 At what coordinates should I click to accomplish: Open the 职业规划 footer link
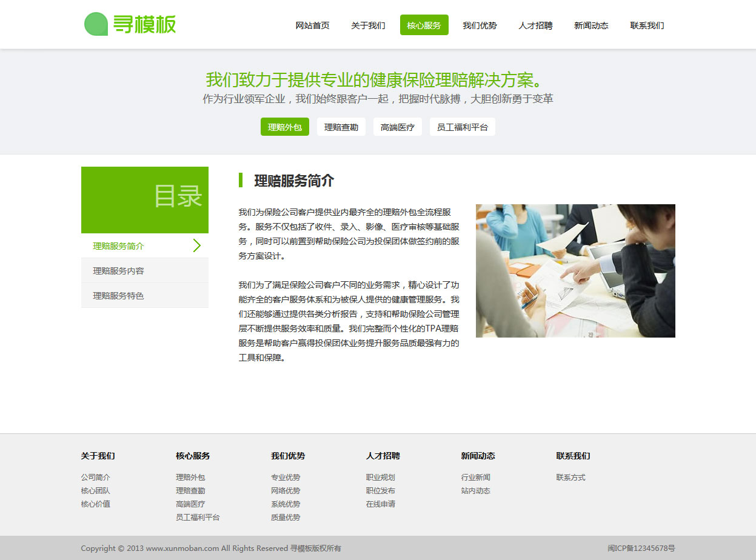381,478
